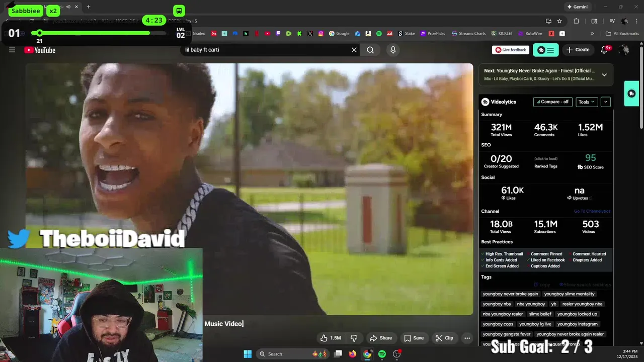The height and width of the screenshot is (362, 644).
Task: Expand the Next up queue chevron
Action: (604, 75)
